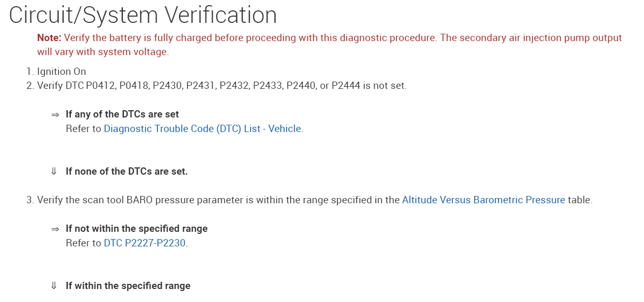Open the Altitude Versus Barometric Pressure link

(x=483, y=200)
